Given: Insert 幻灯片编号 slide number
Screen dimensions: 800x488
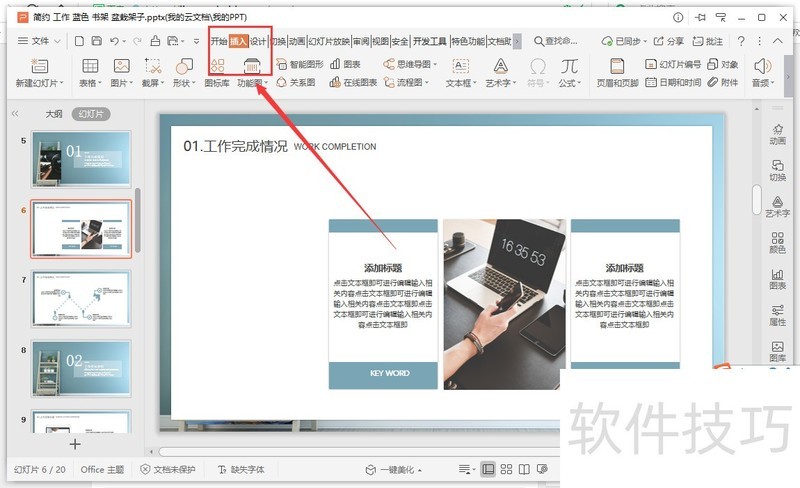Looking at the screenshot, I should 672,64.
